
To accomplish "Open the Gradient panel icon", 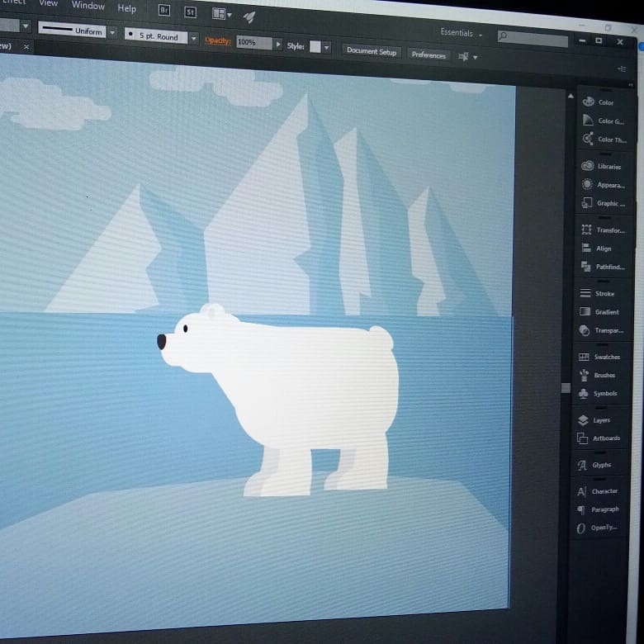I will click(x=585, y=311).
